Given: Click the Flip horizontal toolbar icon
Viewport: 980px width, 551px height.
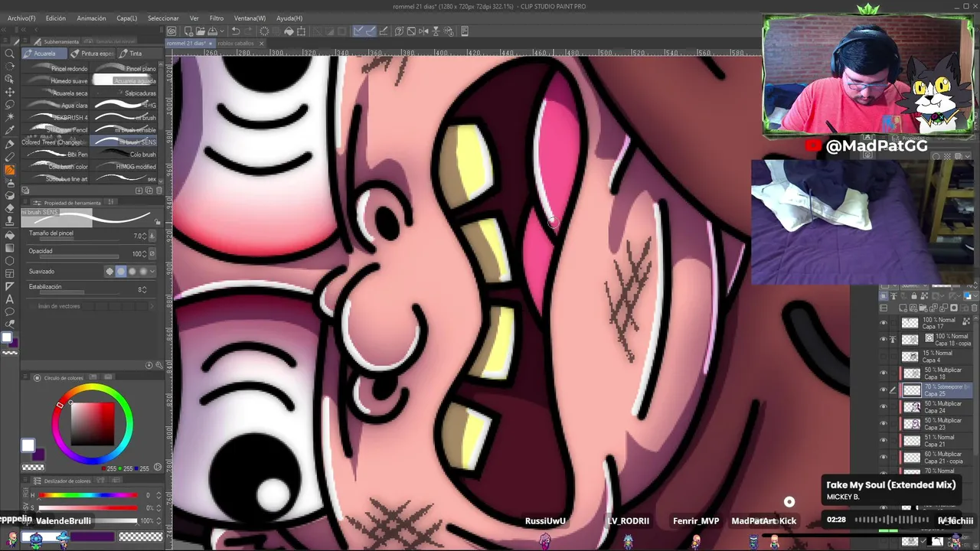Looking at the screenshot, I should pyautogui.click(x=423, y=31).
